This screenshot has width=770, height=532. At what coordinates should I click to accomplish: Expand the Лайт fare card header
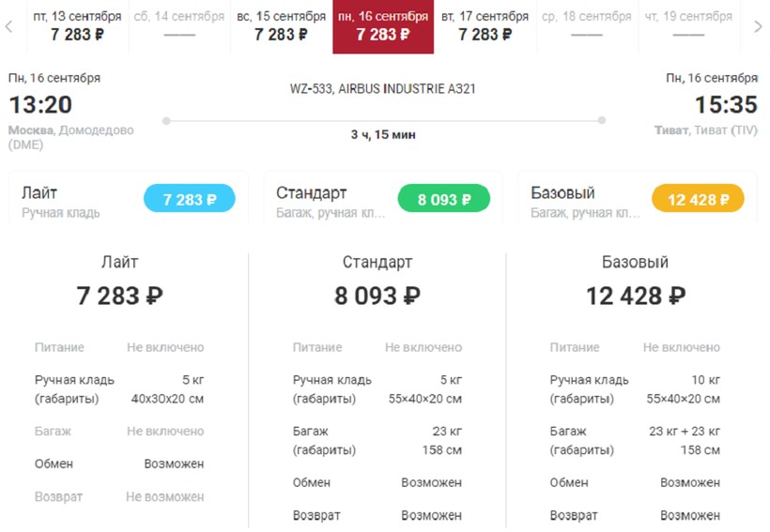[x=75, y=201]
